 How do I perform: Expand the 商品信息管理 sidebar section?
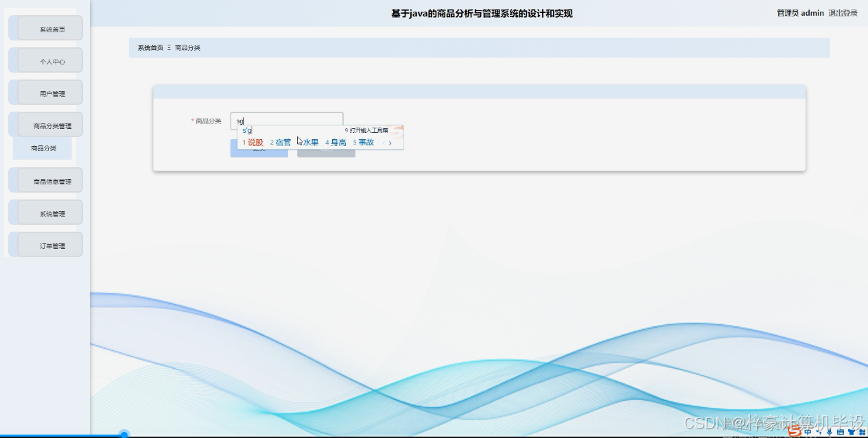pyautogui.click(x=45, y=180)
